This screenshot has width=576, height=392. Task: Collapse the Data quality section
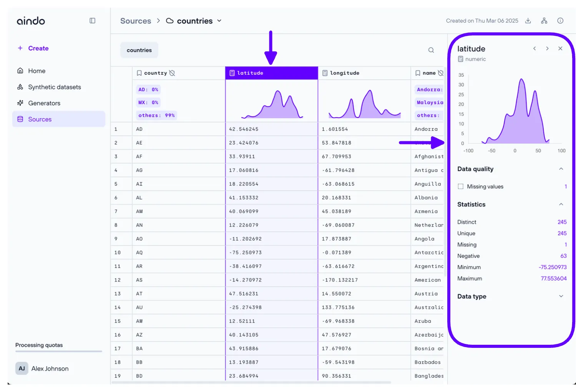pos(561,169)
